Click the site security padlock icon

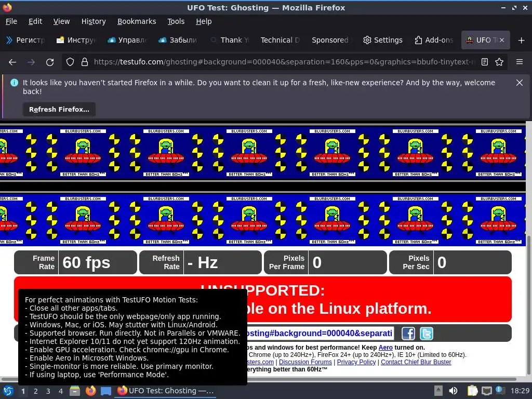[x=85, y=62]
